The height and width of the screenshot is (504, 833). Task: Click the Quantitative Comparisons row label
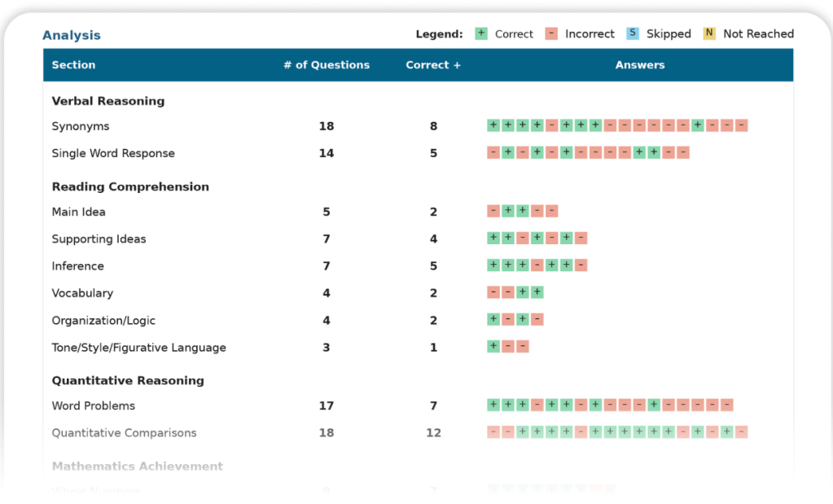(x=124, y=432)
